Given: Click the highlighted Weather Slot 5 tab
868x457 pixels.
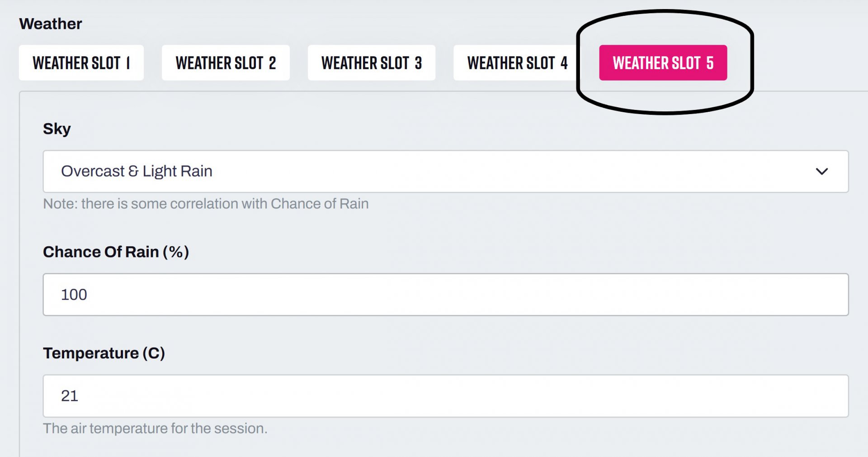Looking at the screenshot, I should pyautogui.click(x=663, y=63).
